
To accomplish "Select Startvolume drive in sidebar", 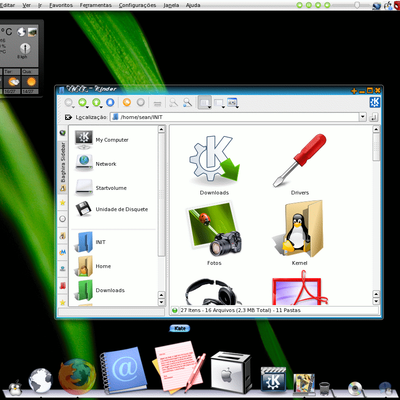I will tap(101, 188).
